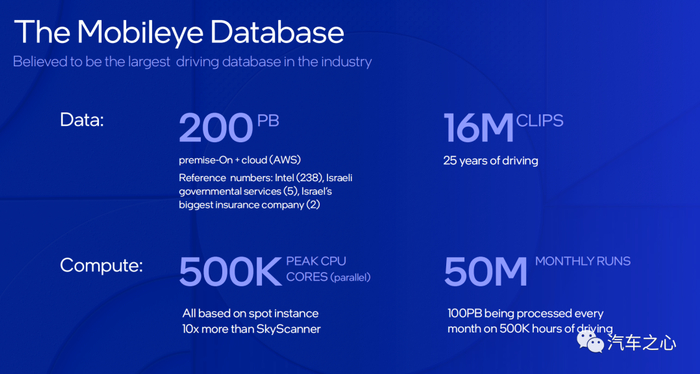Click the Data: label
The image size is (700, 374).
(x=82, y=120)
